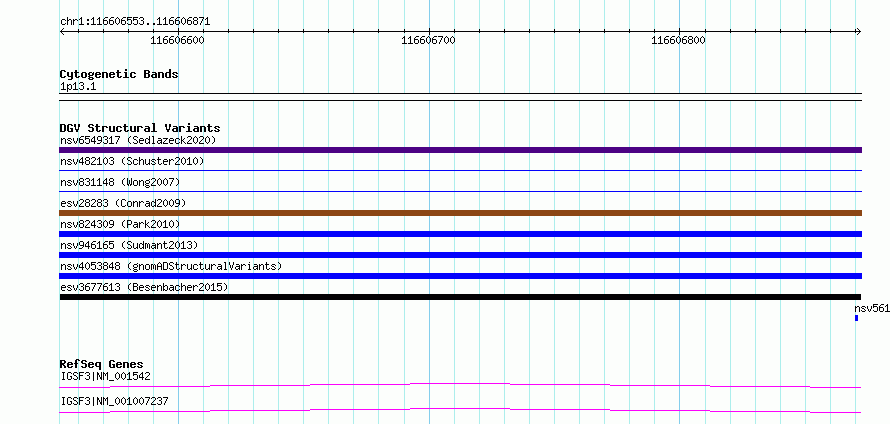This screenshot has height=424, width=890.
Task: Open variant nsv831148 (Wong2007) label
Action: (x=120, y=182)
